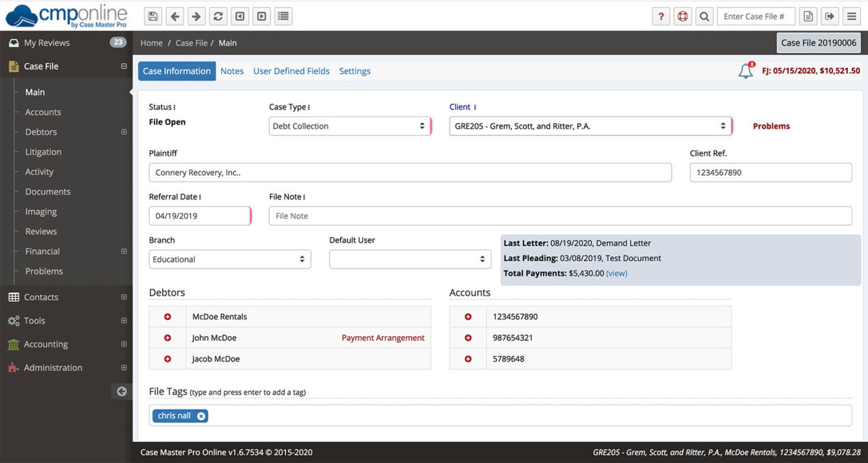Image resolution: width=868 pixels, height=463 pixels.
Task: Open Litigation in the sidebar
Action: (x=43, y=153)
